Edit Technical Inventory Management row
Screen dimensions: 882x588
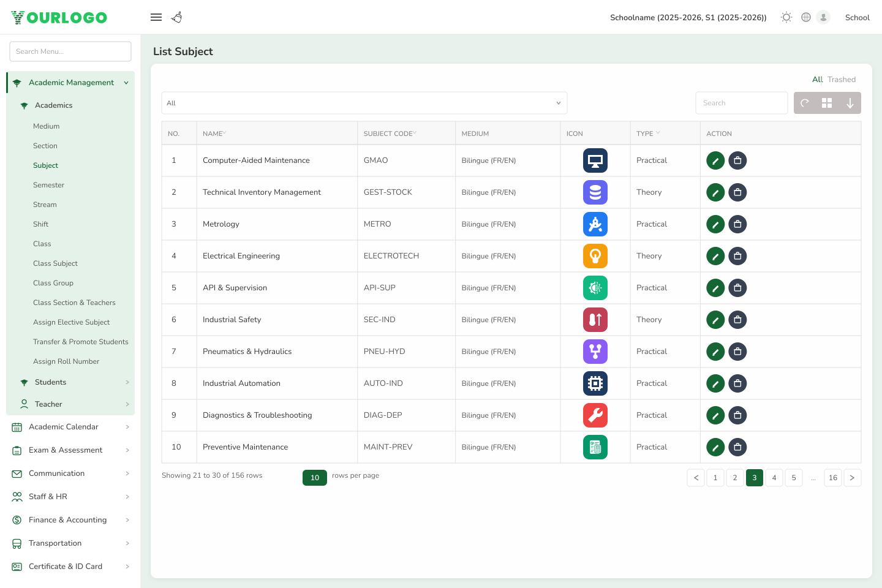coord(715,192)
